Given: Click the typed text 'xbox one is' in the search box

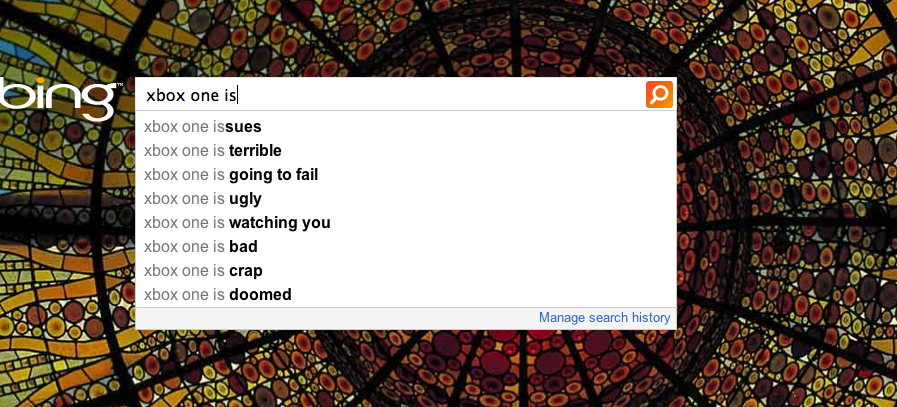Looking at the screenshot, I should 191,95.
